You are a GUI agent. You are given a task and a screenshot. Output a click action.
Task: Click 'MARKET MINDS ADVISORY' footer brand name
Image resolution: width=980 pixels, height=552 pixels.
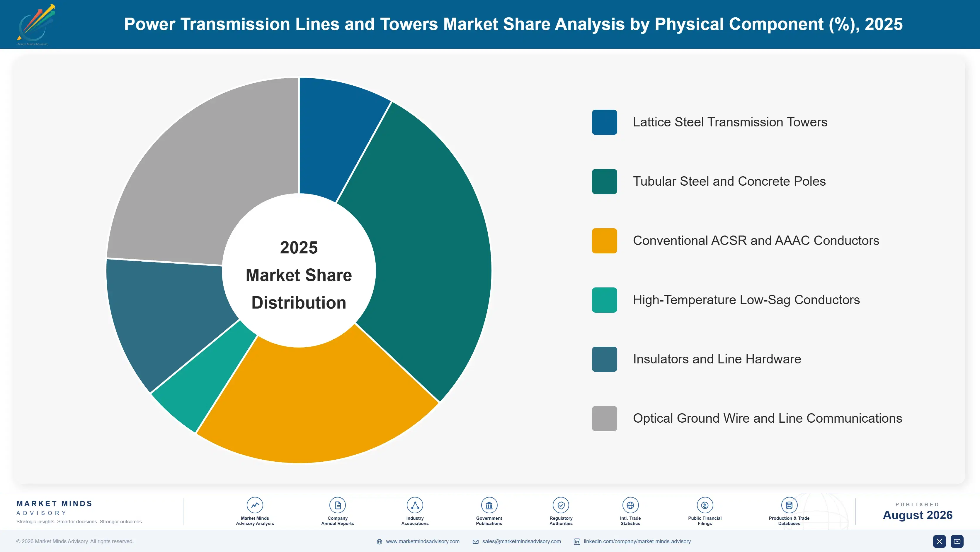pos(55,508)
